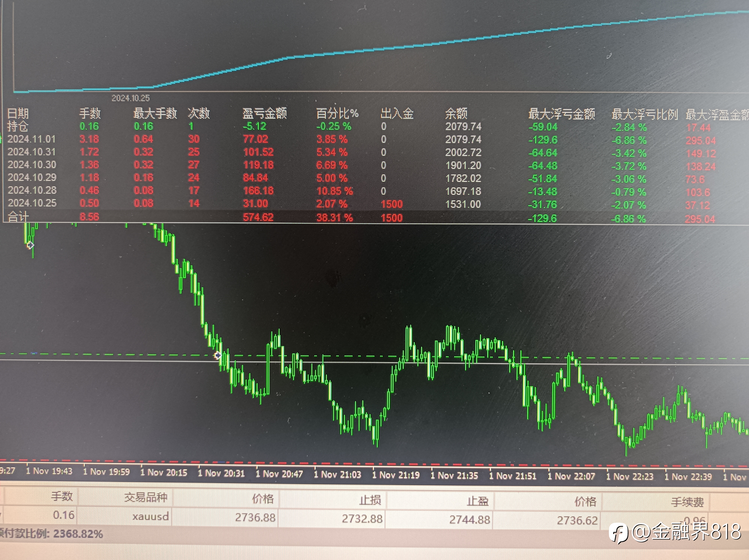Click the 1 Nov 19:43 time axis label

49,471
